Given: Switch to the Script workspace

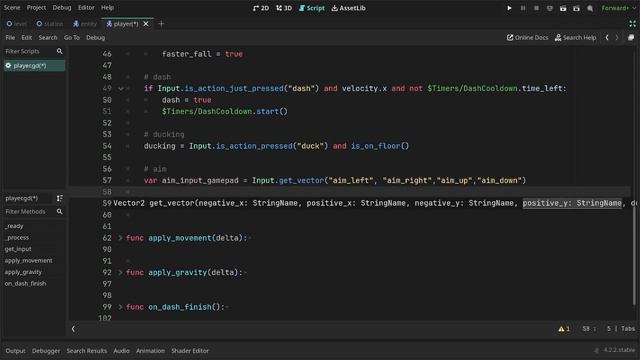Looking at the screenshot, I should click(312, 8).
